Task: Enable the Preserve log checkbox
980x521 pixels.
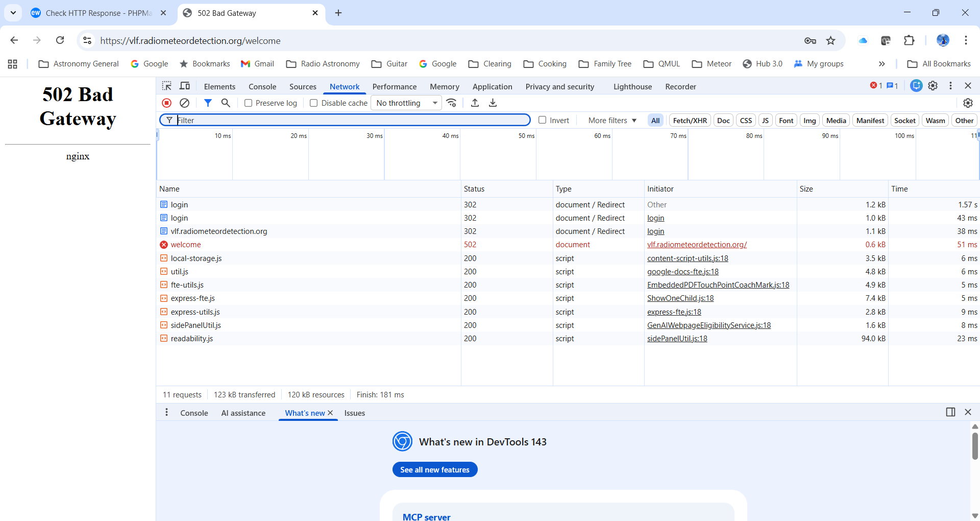Action: click(x=249, y=103)
